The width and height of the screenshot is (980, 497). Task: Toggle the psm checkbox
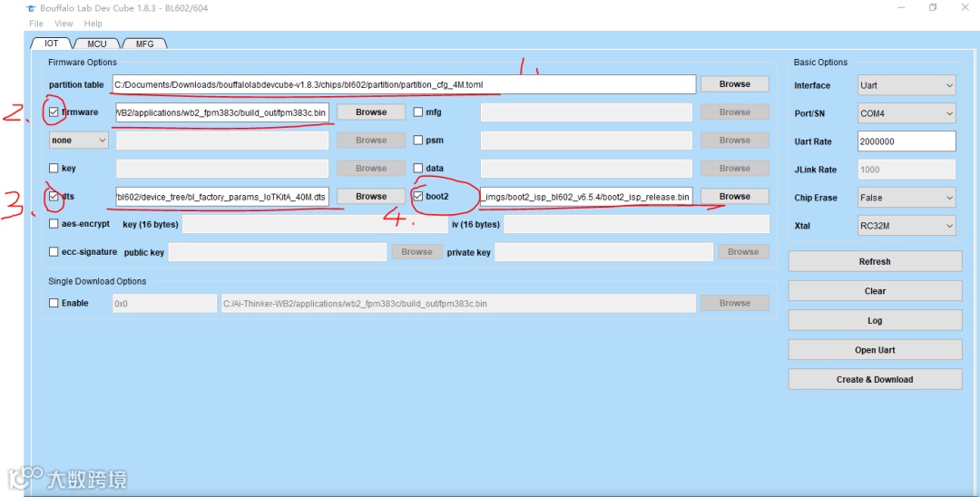point(418,141)
